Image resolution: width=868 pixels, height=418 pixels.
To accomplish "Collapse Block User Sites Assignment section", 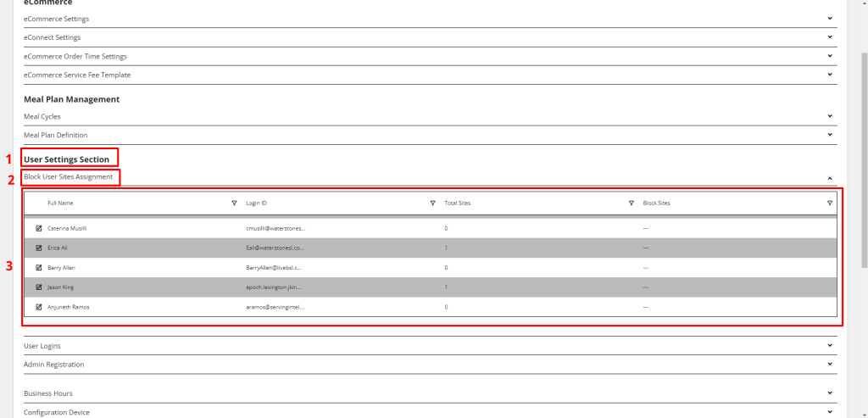I will [829, 178].
